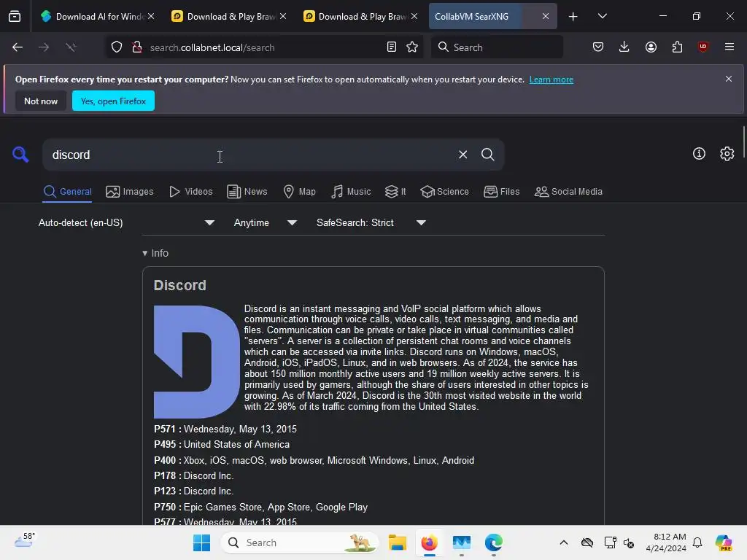Viewport: 747px width, 560px height.
Task: Open weather widget showing 58°
Action: click(x=24, y=541)
